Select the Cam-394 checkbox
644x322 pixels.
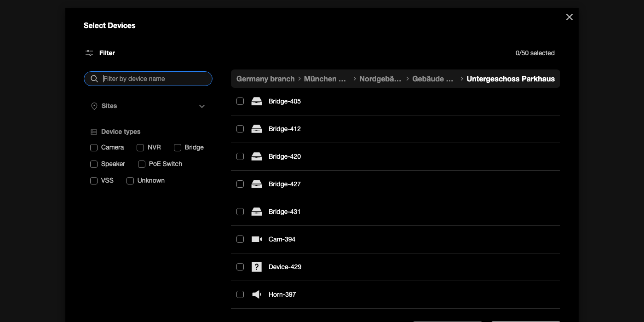(x=240, y=239)
